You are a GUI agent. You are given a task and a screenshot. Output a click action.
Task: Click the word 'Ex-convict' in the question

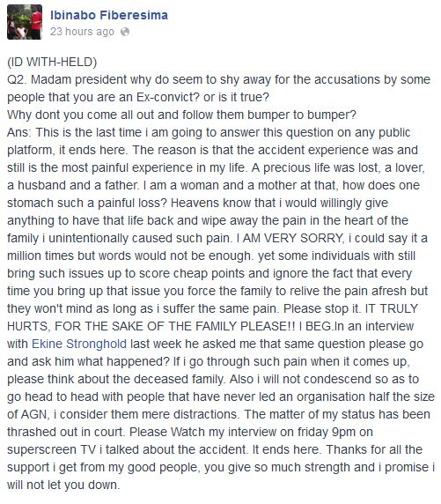point(164,97)
